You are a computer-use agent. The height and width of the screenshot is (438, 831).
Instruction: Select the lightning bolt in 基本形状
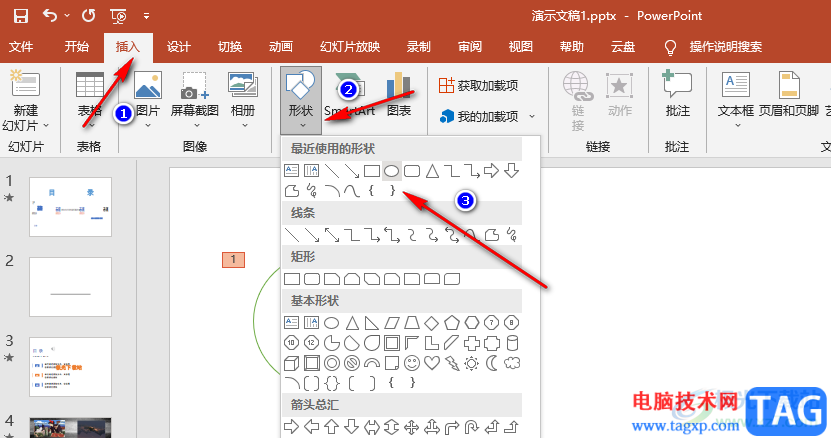tap(452, 363)
